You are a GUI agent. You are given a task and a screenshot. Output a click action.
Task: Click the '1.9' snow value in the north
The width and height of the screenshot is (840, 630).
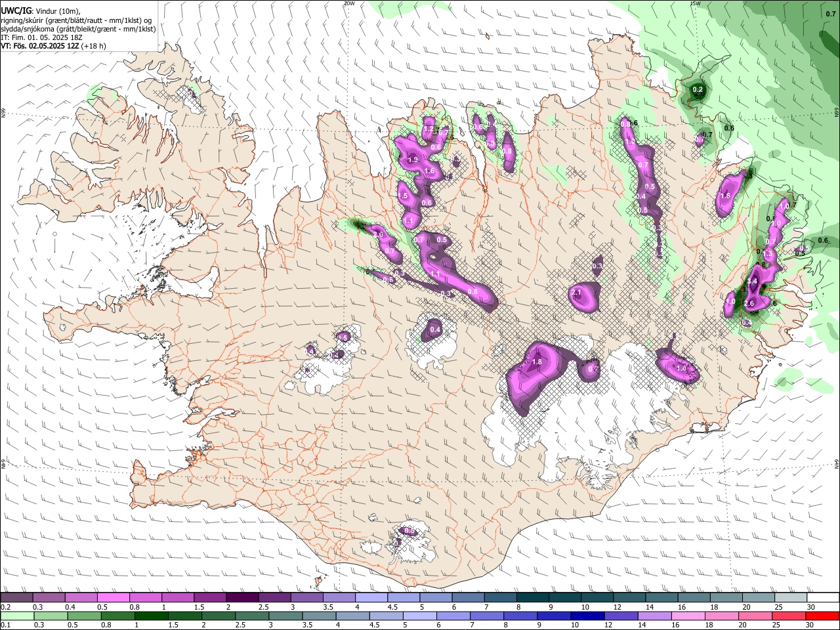coord(413,159)
